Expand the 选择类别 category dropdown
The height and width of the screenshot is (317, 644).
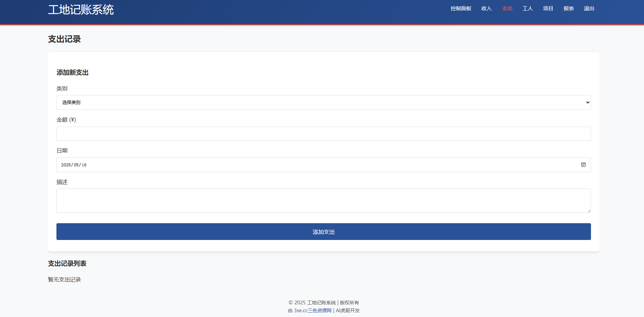(x=323, y=102)
